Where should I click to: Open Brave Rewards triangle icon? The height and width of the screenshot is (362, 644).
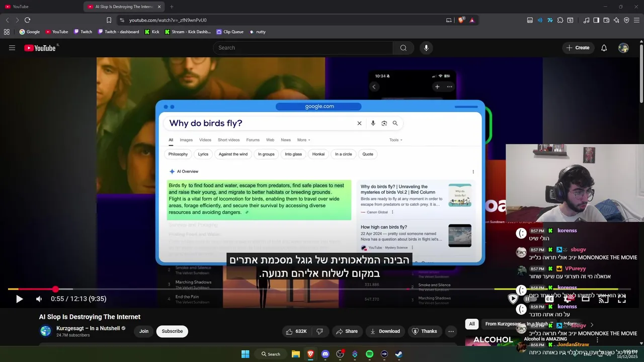(472, 20)
